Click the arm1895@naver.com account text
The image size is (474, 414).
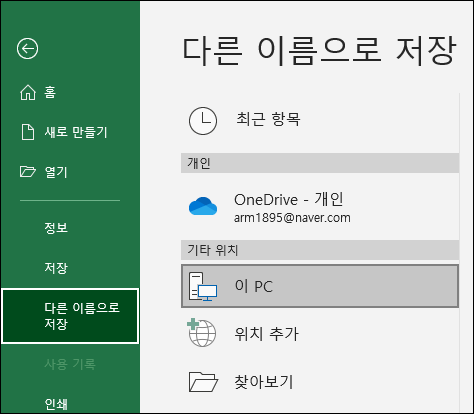tap(292, 218)
